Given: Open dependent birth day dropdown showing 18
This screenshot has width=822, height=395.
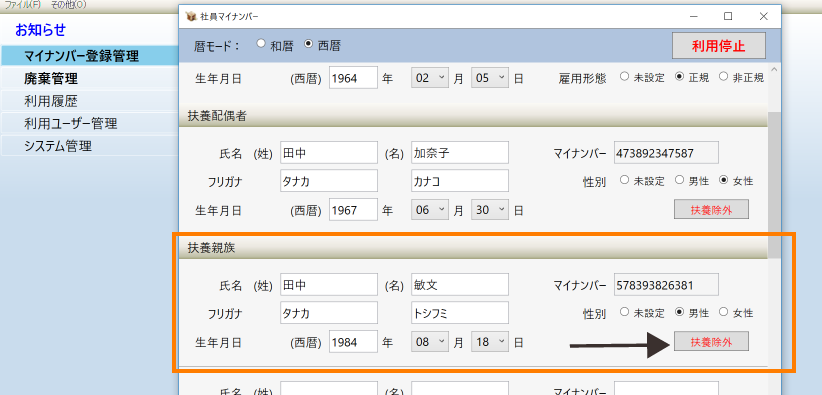Looking at the screenshot, I should click(x=490, y=341).
